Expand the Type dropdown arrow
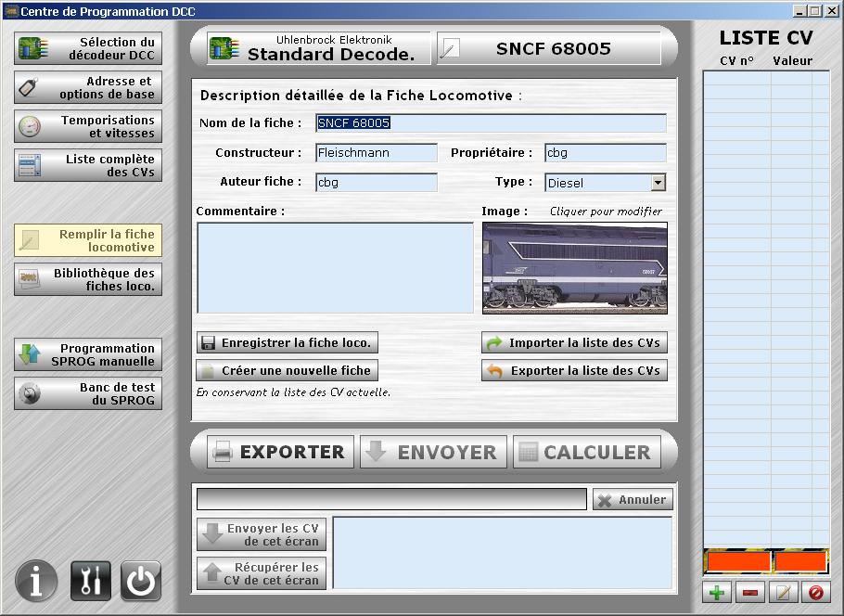 tap(658, 183)
